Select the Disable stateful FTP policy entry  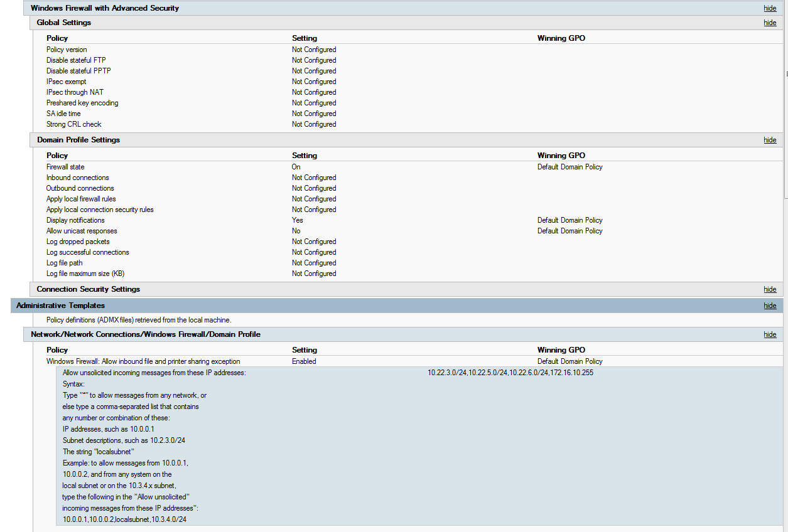76,60
